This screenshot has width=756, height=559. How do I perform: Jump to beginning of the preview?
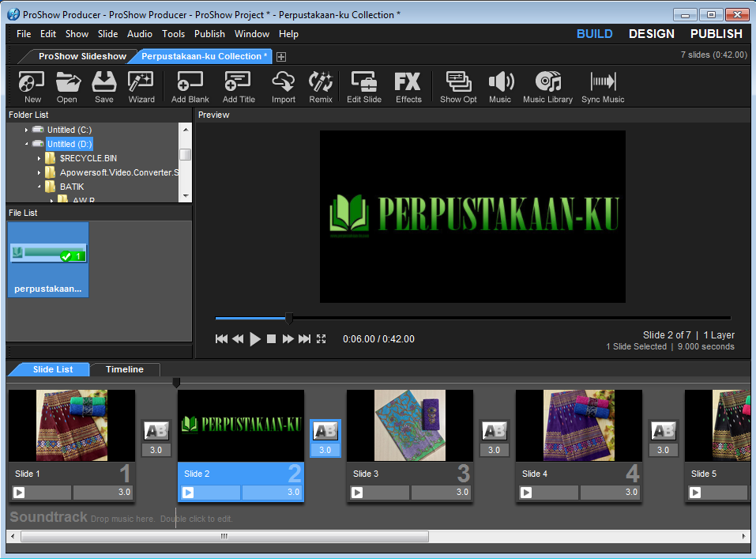click(221, 339)
